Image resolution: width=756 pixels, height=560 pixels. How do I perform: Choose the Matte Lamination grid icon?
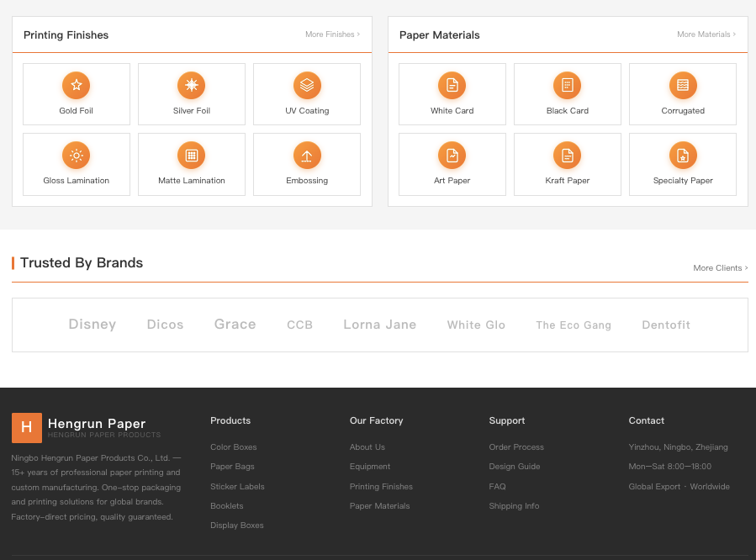[192, 156]
